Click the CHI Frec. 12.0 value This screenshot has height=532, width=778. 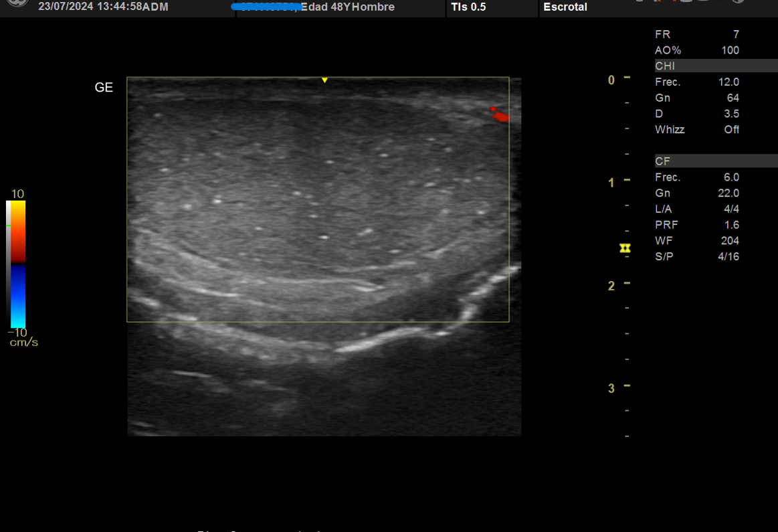pyautogui.click(x=728, y=82)
